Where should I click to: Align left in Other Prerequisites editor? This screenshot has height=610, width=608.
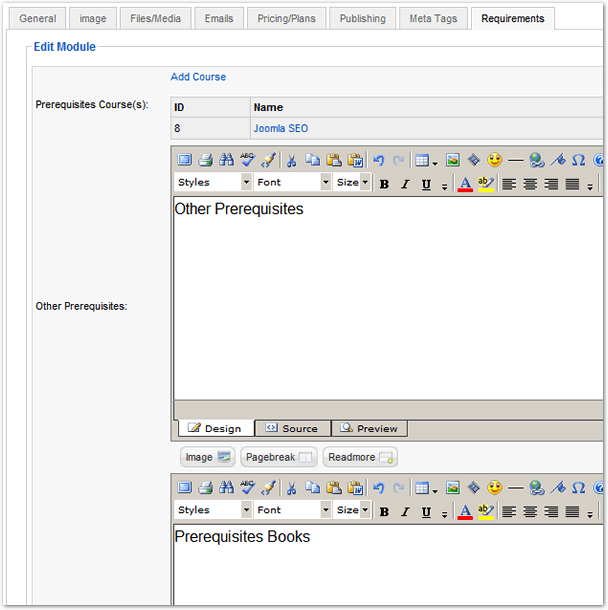pos(509,184)
